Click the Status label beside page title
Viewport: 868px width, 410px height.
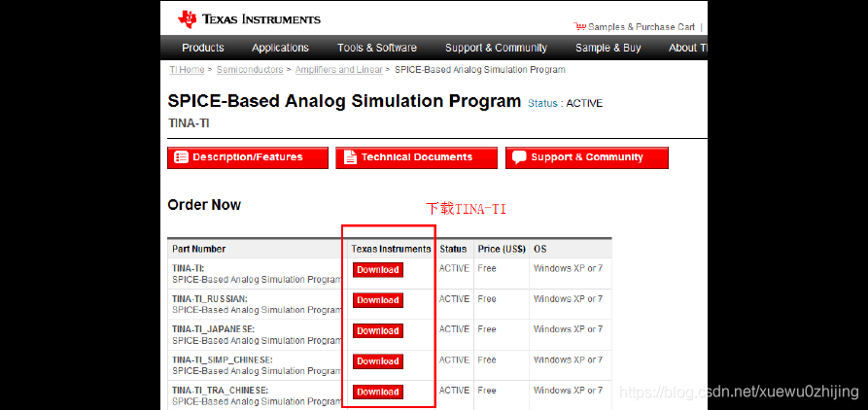pos(543,103)
